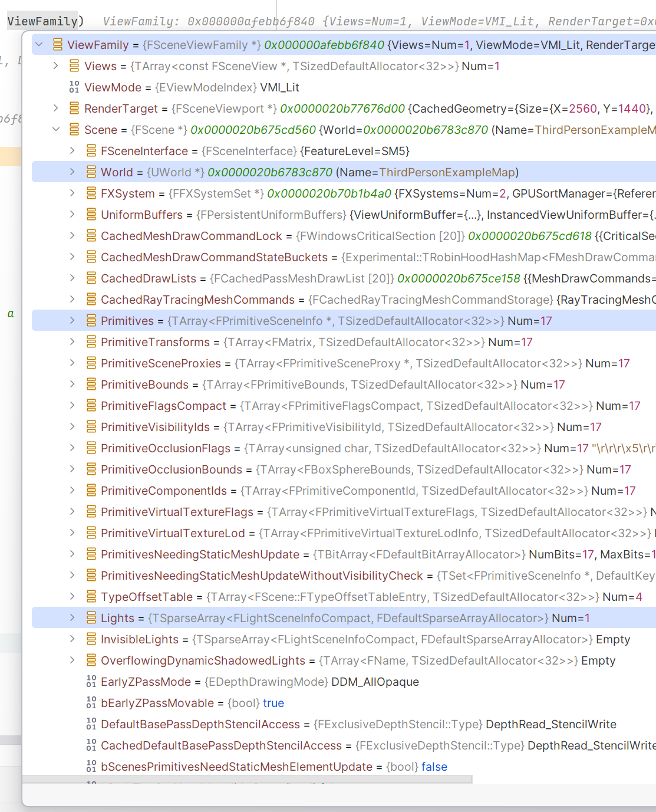
Task: Expand the World node
Action: pos(72,172)
